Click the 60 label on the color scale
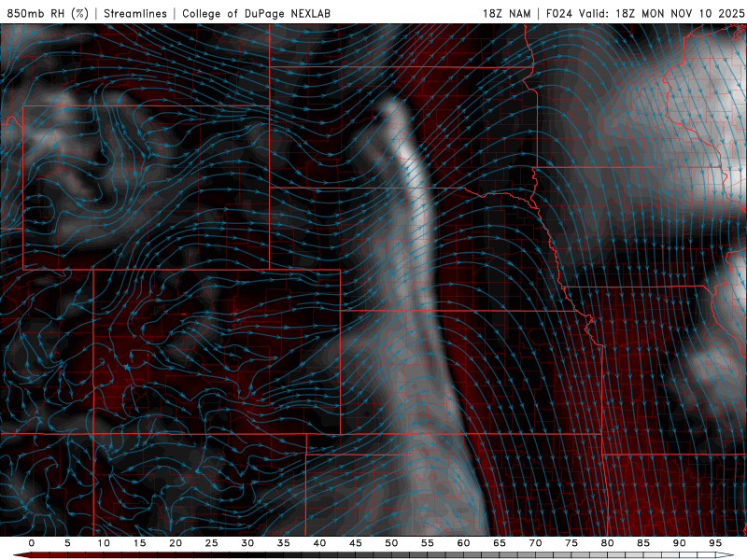 click(x=463, y=543)
